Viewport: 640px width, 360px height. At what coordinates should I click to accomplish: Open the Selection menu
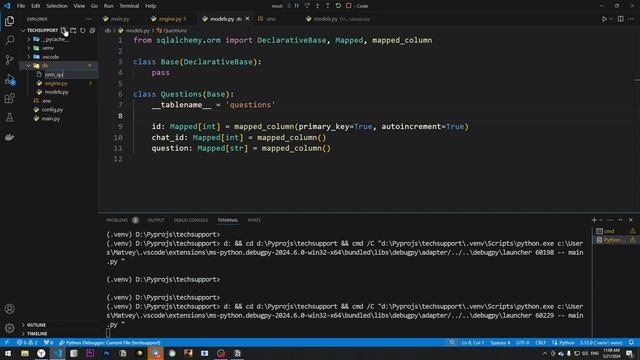[57, 6]
